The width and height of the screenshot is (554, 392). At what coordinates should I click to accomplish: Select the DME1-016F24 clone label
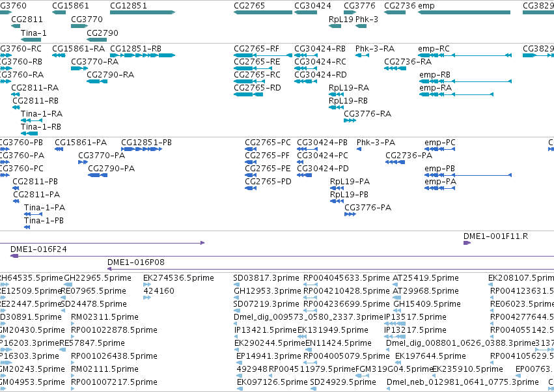38,249
